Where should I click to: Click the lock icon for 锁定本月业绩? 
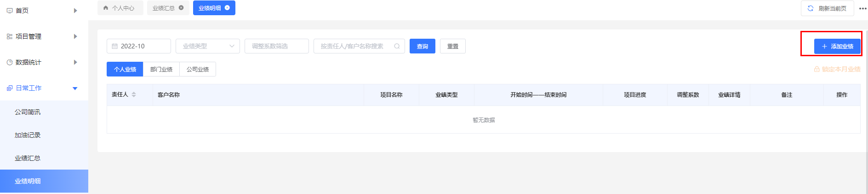pos(817,69)
